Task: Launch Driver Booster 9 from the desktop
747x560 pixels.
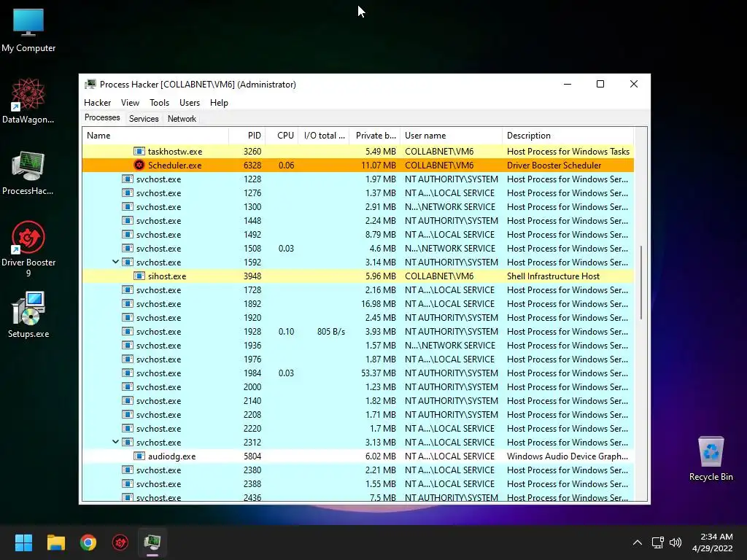Action: point(28,249)
